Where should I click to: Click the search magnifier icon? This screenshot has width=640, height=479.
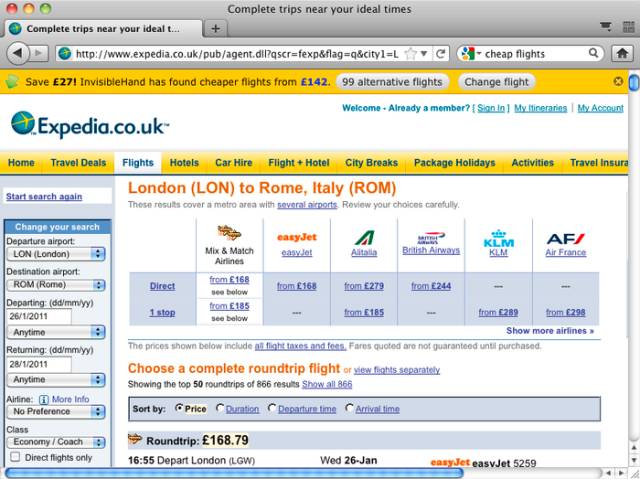(593, 53)
